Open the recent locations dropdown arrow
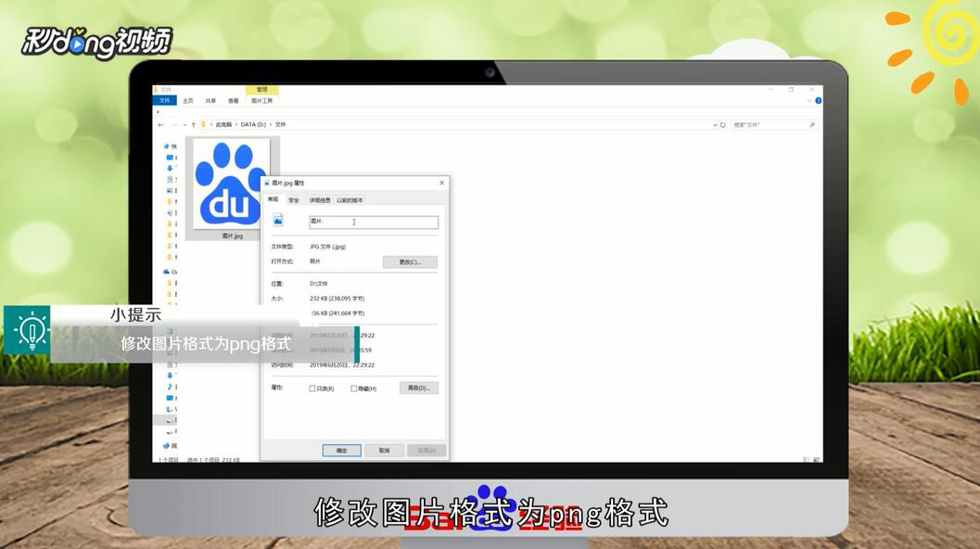 184,125
